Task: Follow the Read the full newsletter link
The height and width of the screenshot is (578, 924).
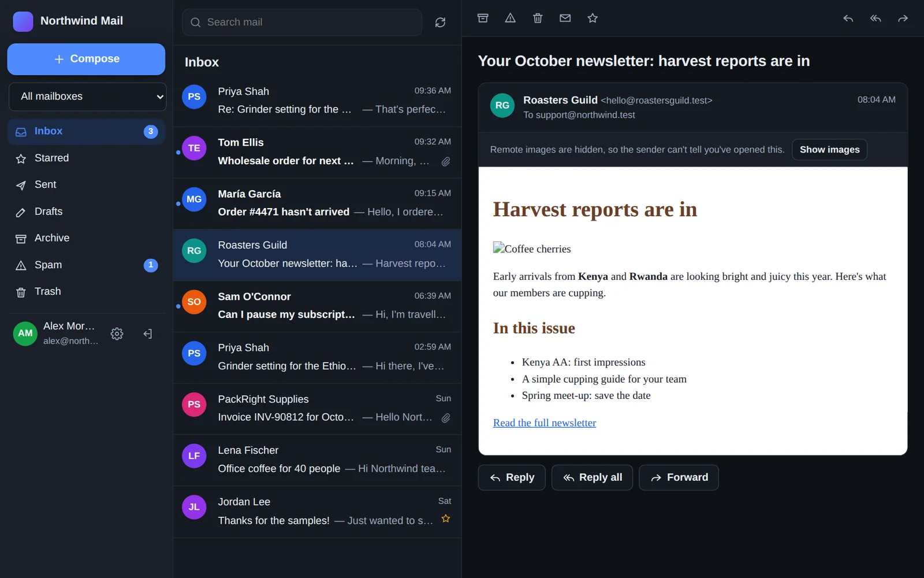Action: tap(545, 423)
